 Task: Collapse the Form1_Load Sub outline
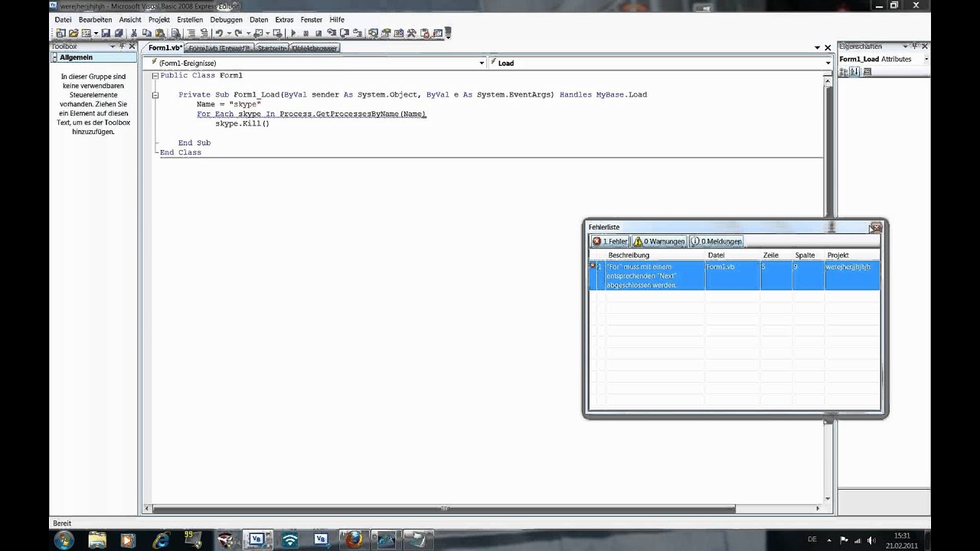click(x=155, y=95)
